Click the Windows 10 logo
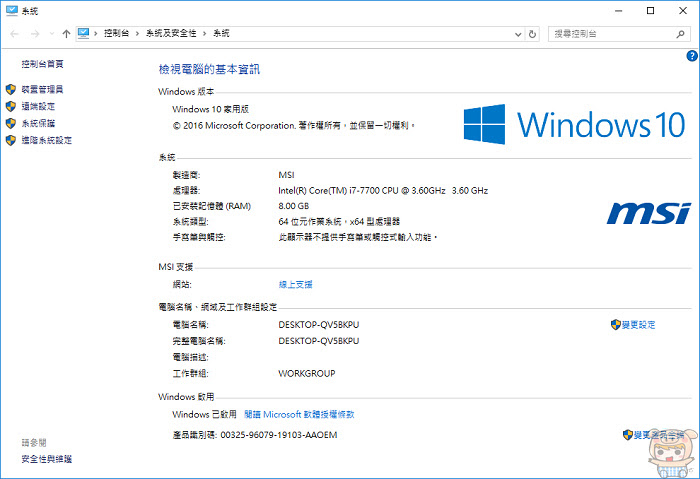Image resolution: width=700 pixels, height=479 pixels. pyautogui.click(x=574, y=124)
